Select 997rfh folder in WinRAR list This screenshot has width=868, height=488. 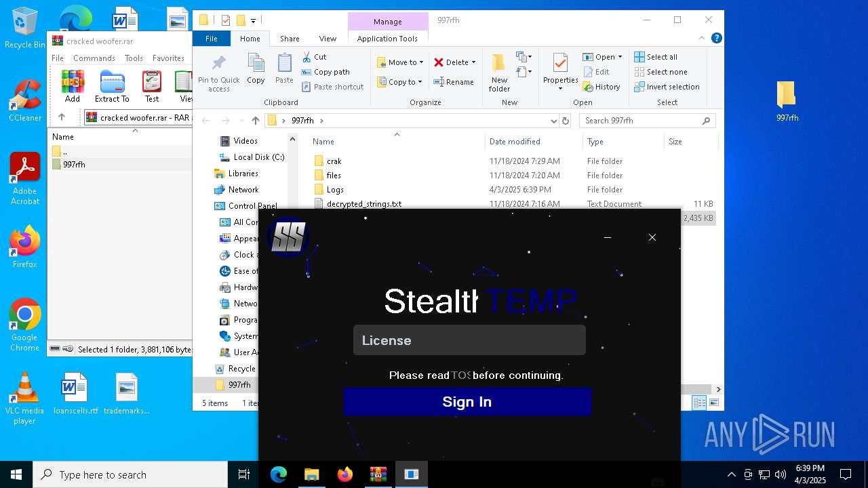pyautogui.click(x=74, y=165)
